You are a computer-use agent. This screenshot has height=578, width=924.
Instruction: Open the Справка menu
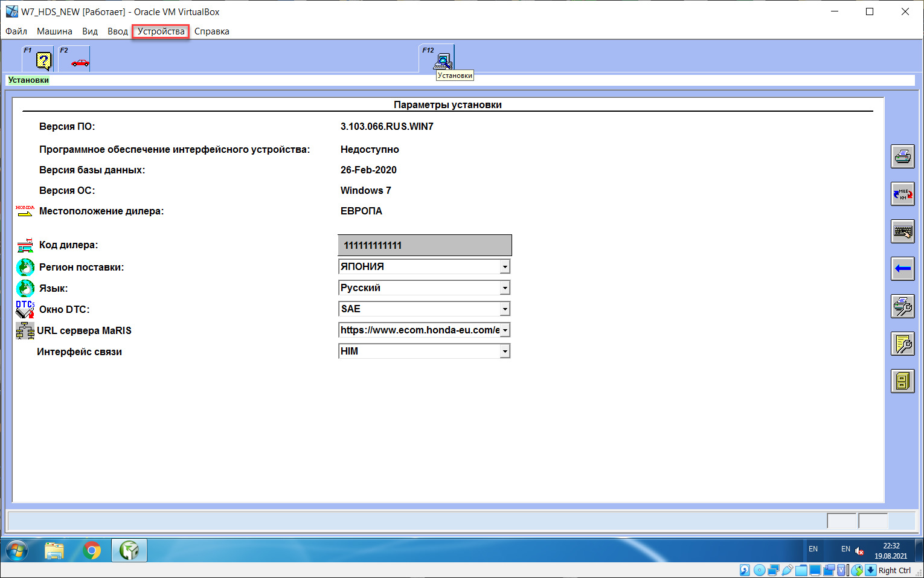point(212,31)
